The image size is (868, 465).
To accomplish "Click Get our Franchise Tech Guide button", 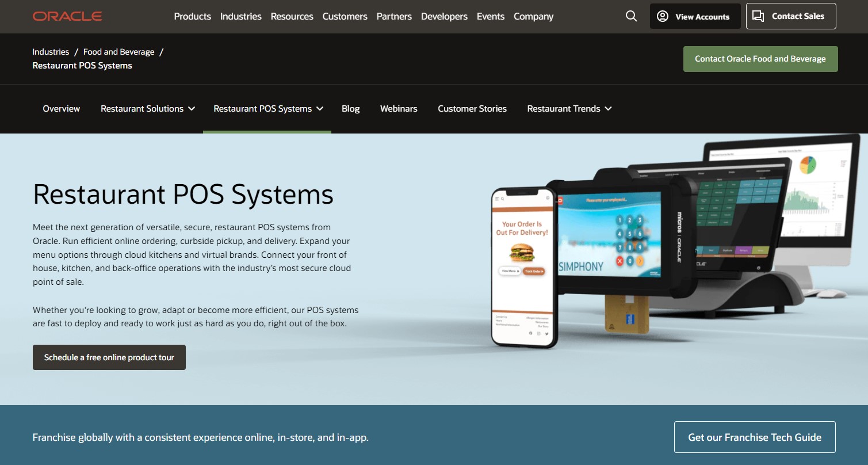I will pyautogui.click(x=755, y=437).
